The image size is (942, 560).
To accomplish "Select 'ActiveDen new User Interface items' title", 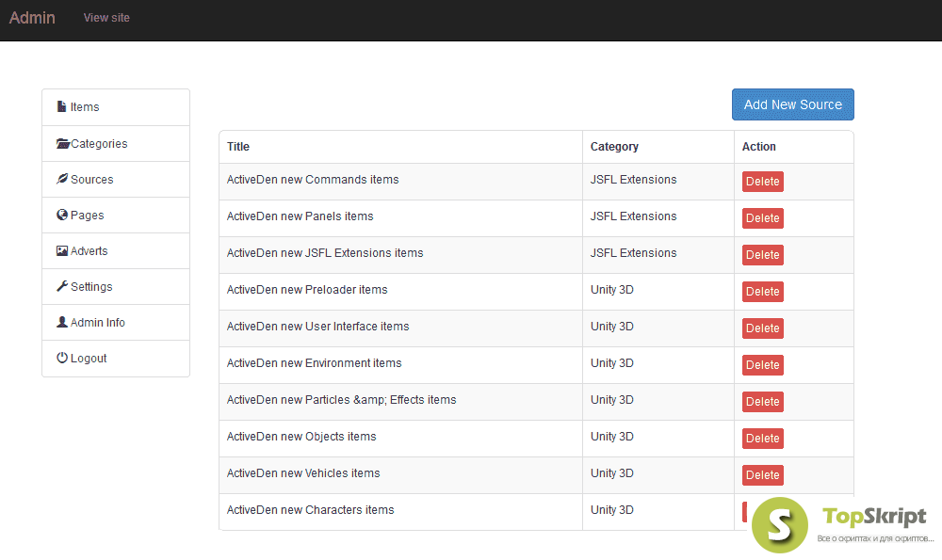I will click(x=317, y=326).
